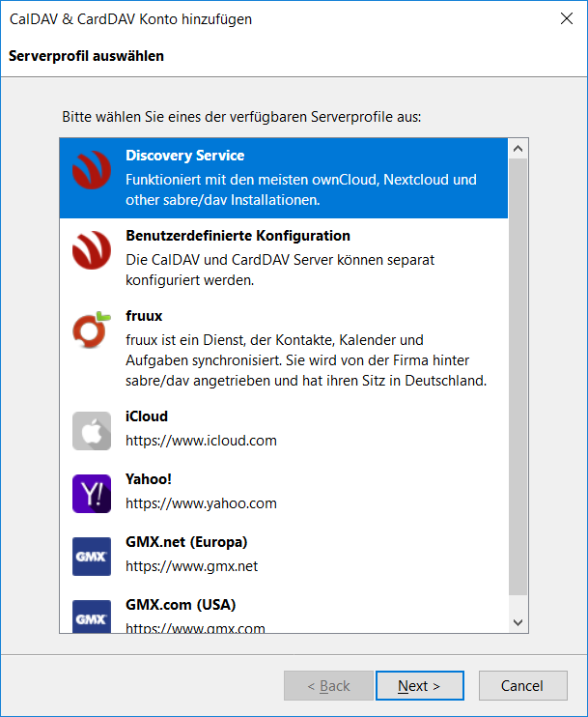Pick the Yahoo! profile title
This screenshot has height=717, width=588.
[149, 478]
